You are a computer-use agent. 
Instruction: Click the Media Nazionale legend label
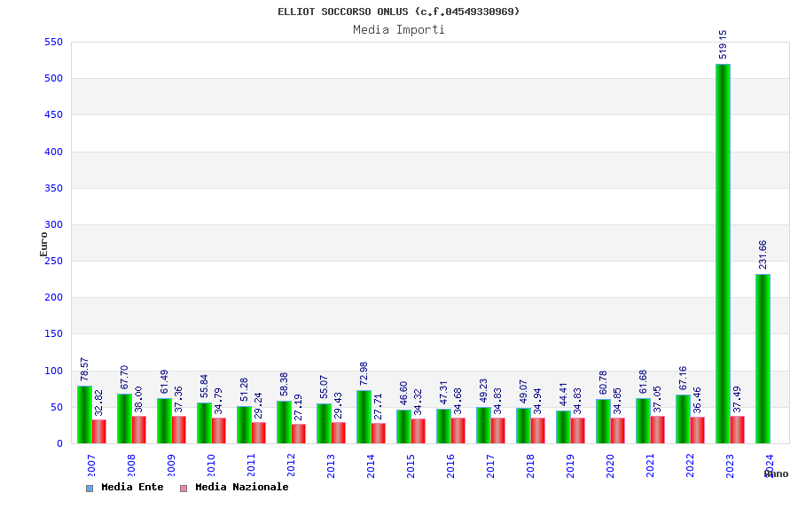coord(242,487)
